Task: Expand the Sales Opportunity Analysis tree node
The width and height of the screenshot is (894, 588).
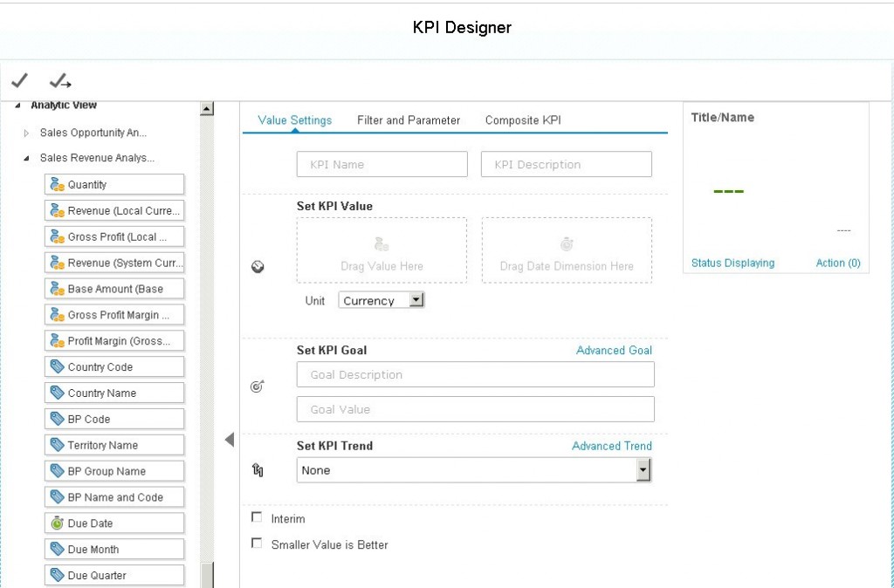Action: coord(26,134)
